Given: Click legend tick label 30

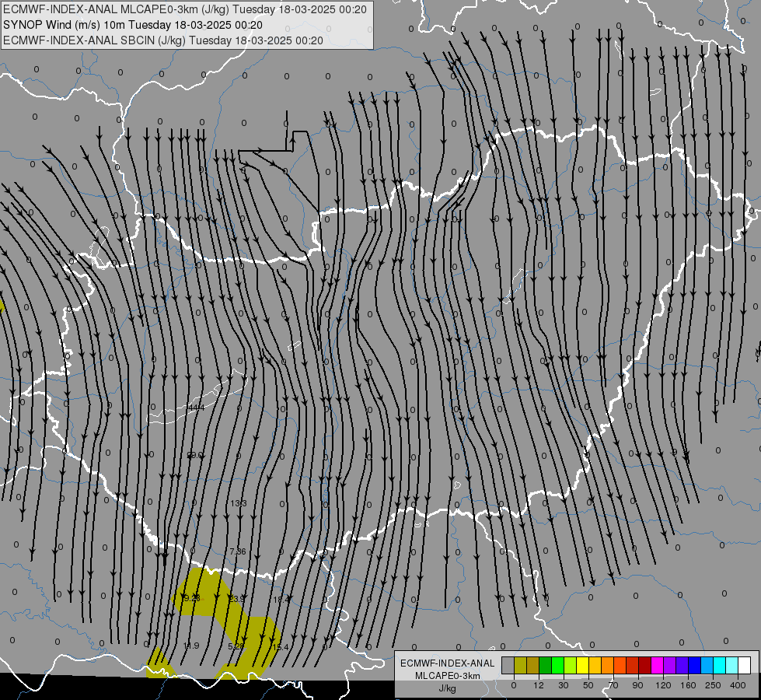Looking at the screenshot, I should point(563,685).
